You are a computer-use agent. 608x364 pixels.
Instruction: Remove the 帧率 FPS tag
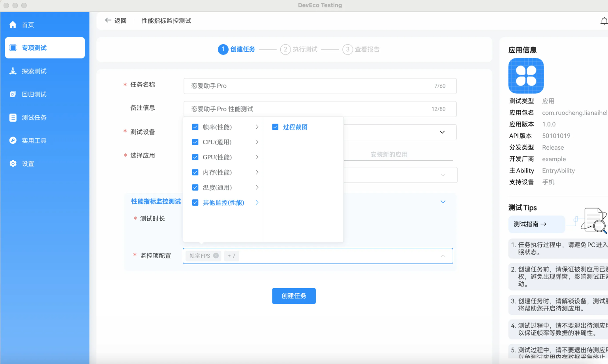tap(216, 255)
